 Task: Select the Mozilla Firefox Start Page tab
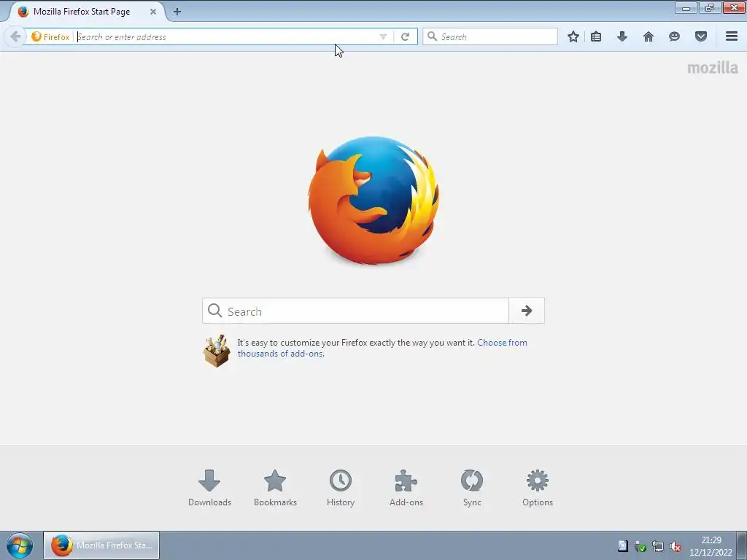pos(86,12)
